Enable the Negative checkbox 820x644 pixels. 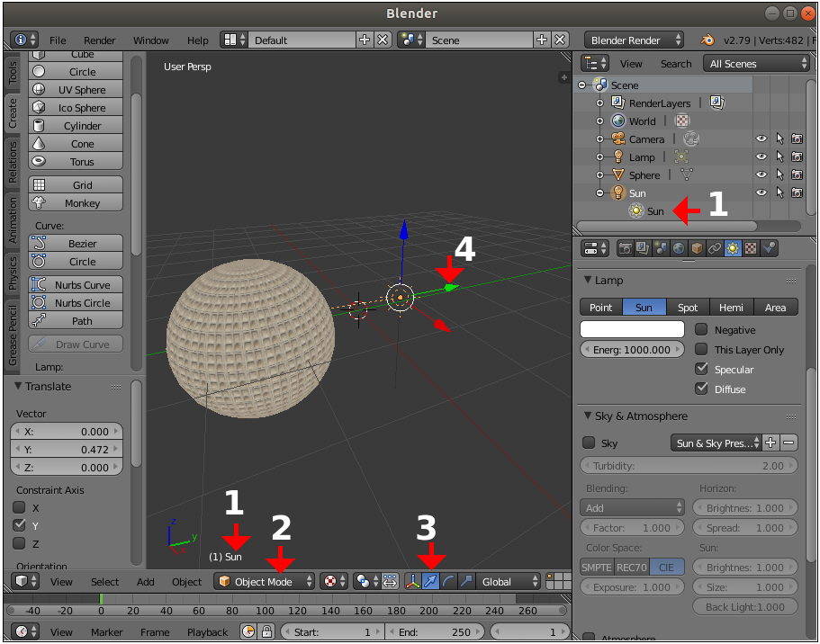[701, 329]
